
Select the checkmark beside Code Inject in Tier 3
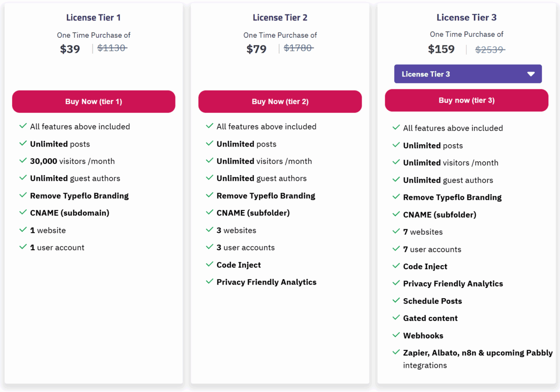point(396,266)
